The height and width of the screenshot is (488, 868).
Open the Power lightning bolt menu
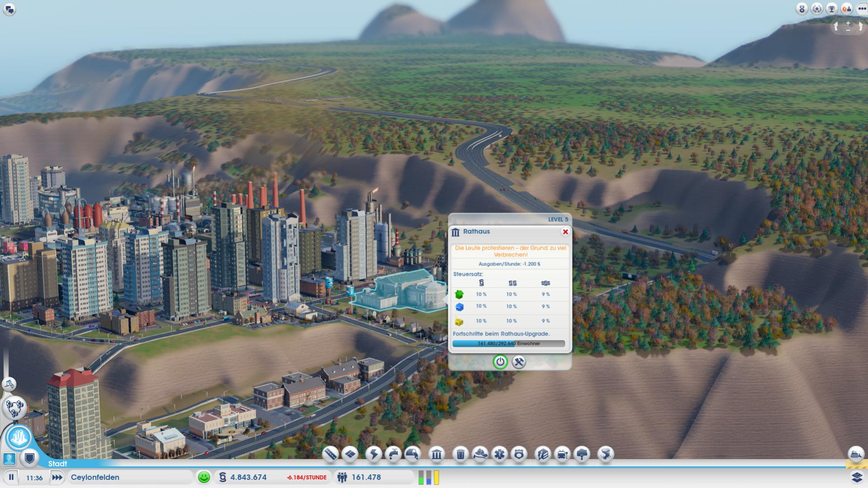pyautogui.click(x=374, y=454)
